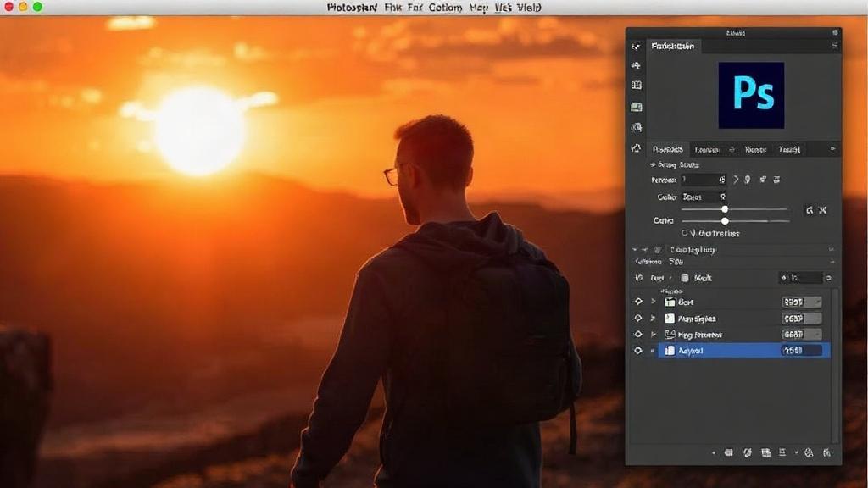Viewport: 868px width, 488px height.
Task: Select the highlighted blue layer row
Action: [743, 350]
